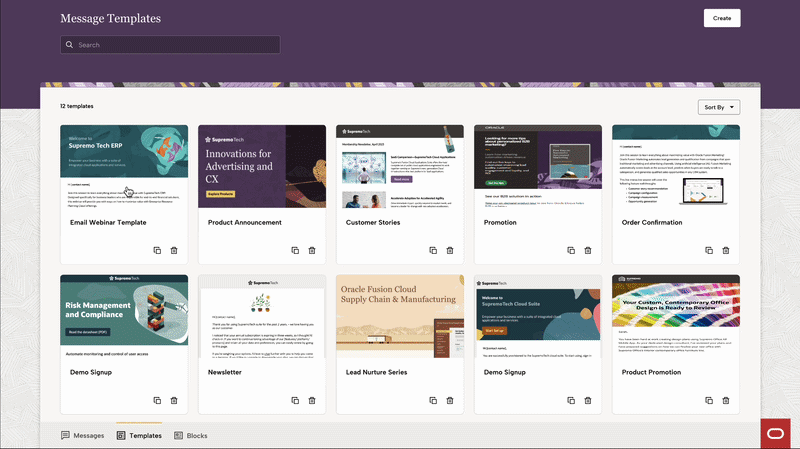Open the red Oracle assistant icon
Image resolution: width=800 pixels, height=449 pixels.
point(776,434)
